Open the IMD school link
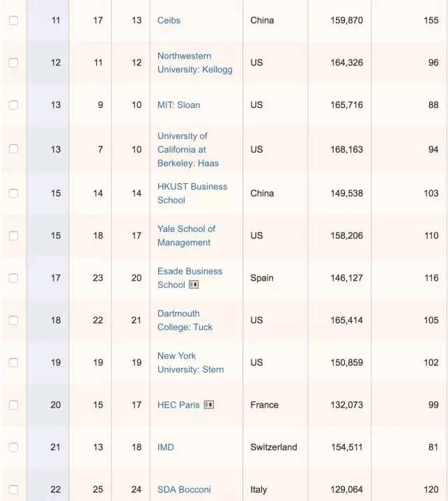 166,447
